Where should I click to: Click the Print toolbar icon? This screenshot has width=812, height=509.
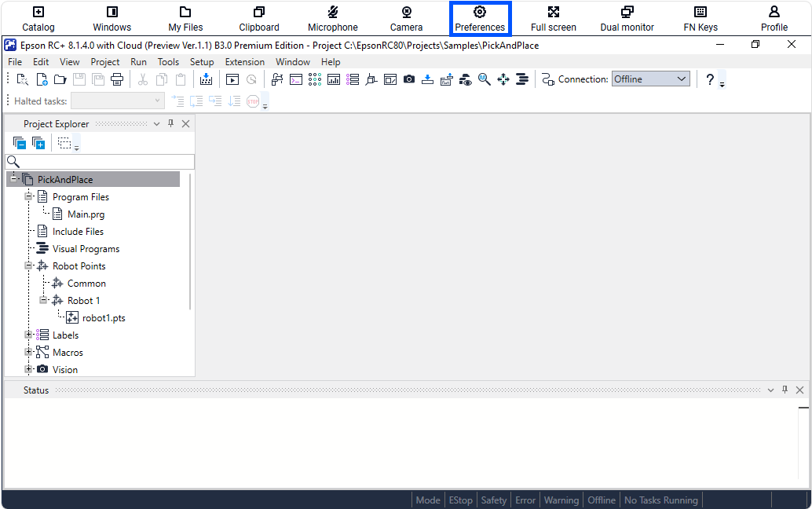coord(117,79)
